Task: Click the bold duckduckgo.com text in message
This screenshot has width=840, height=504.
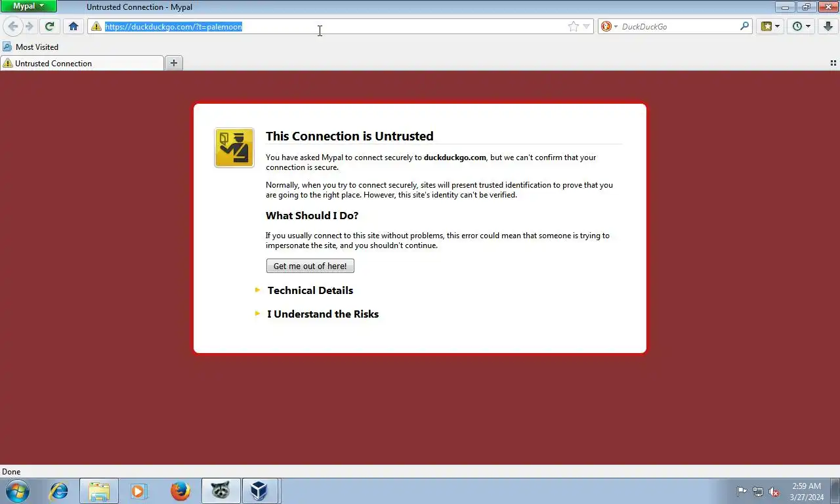Action: click(455, 157)
